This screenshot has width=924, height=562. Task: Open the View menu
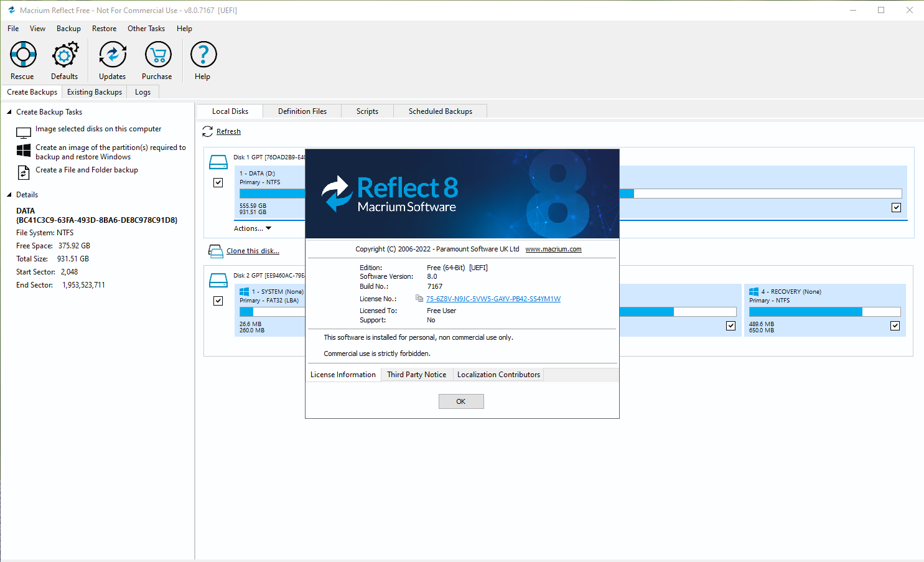pos(37,29)
